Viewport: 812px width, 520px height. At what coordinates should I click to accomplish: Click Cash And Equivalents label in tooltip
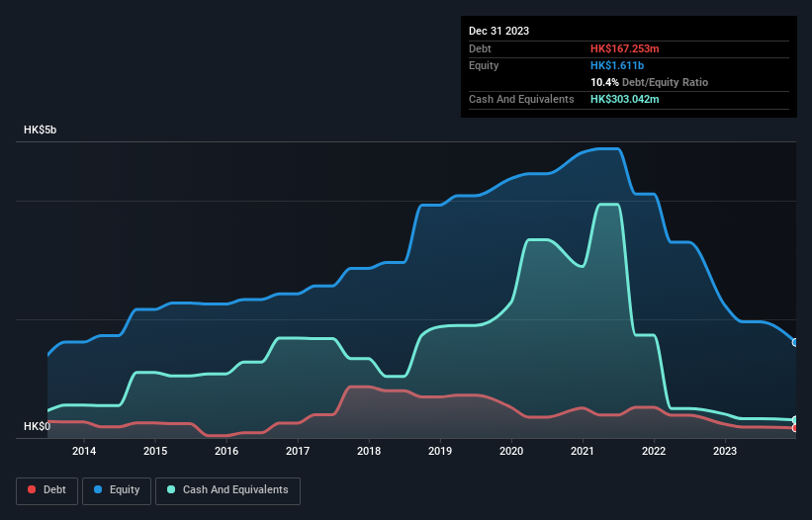click(x=521, y=99)
